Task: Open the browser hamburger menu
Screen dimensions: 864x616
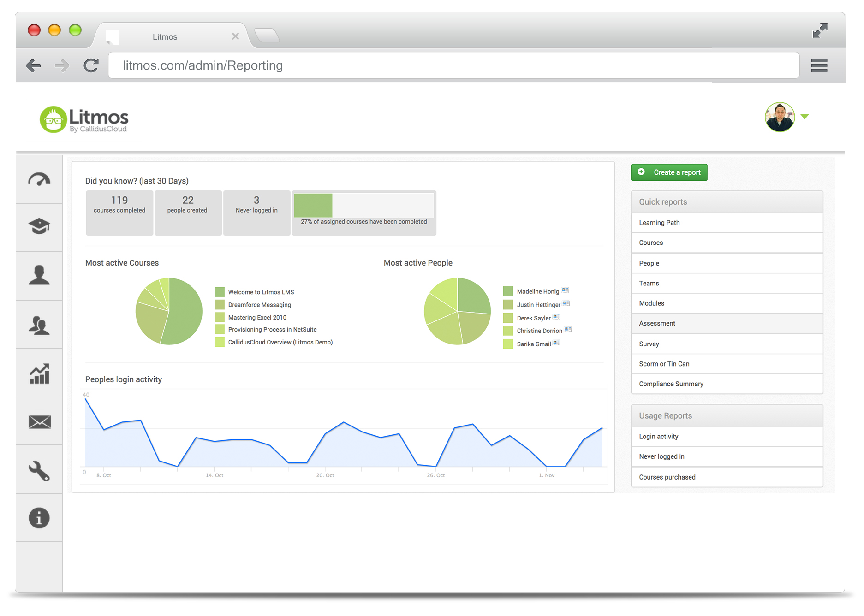Action: pyautogui.click(x=819, y=65)
